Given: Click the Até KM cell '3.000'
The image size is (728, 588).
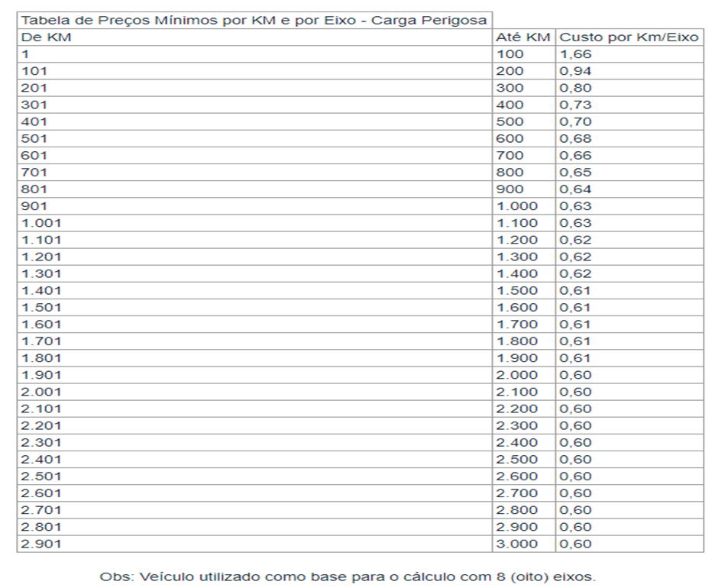Looking at the screenshot, I should (524, 544).
